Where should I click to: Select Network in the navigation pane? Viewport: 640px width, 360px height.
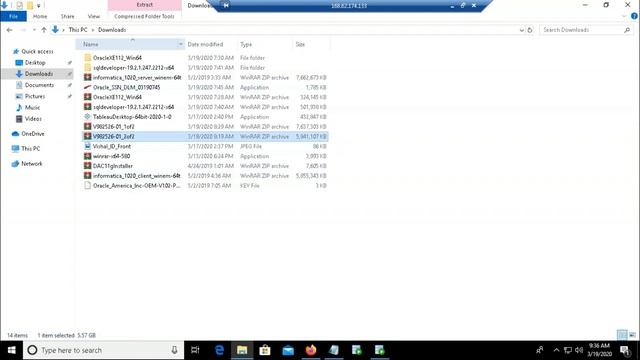[32, 164]
